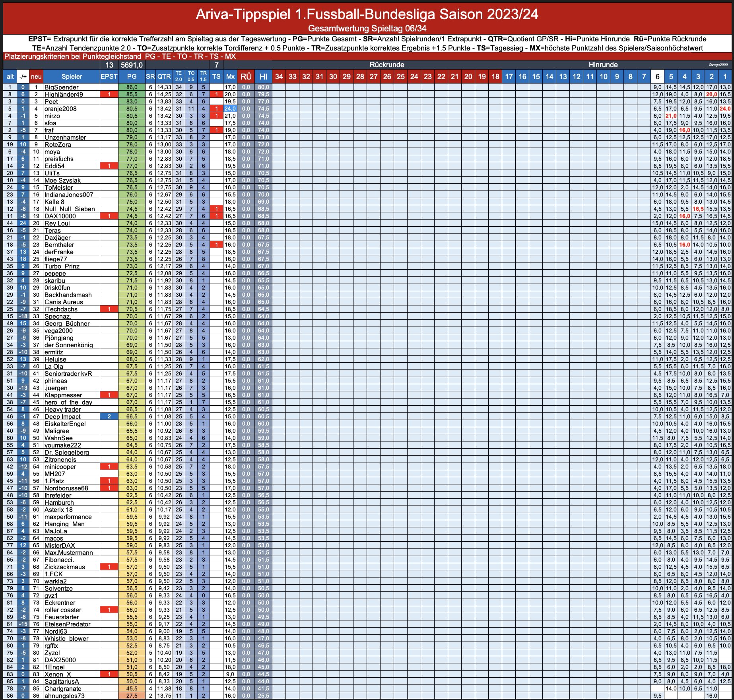Select the 'neu' column header
734x700 pixels.
[36, 77]
